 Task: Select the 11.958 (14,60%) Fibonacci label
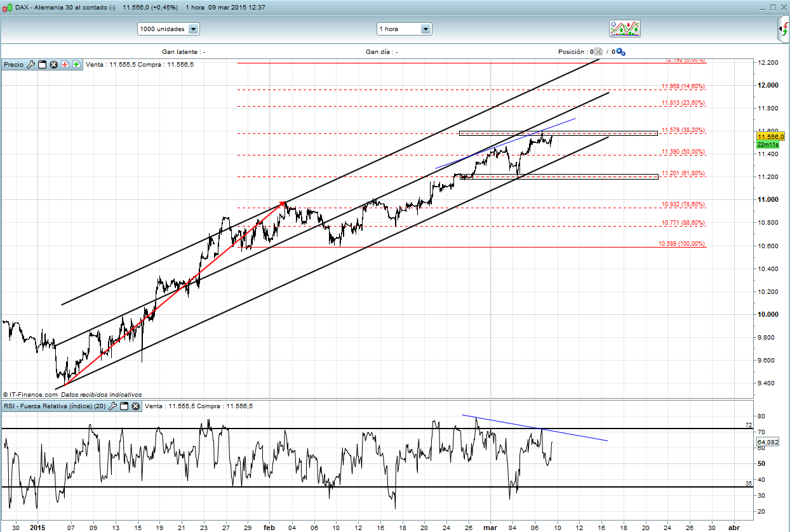click(x=683, y=86)
